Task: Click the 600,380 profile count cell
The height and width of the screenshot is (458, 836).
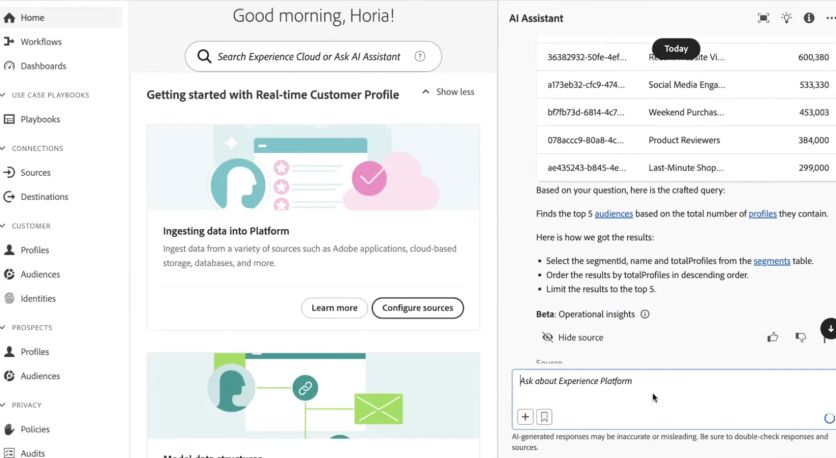Action: pos(813,57)
